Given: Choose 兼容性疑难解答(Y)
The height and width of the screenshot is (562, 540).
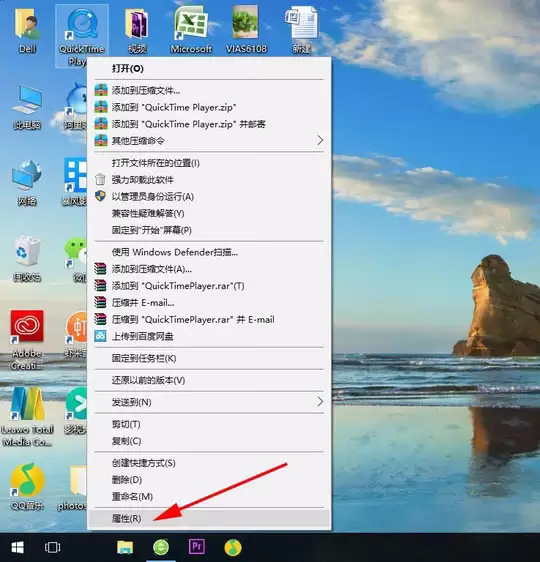Looking at the screenshot, I should 209,213.
